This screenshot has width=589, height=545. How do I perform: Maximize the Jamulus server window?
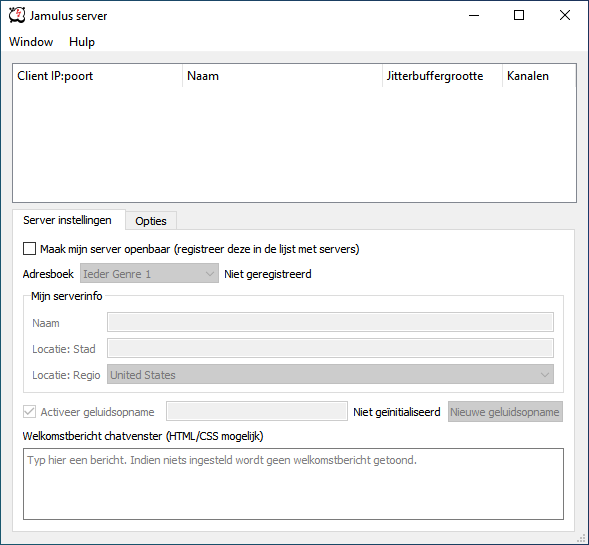(x=519, y=15)
